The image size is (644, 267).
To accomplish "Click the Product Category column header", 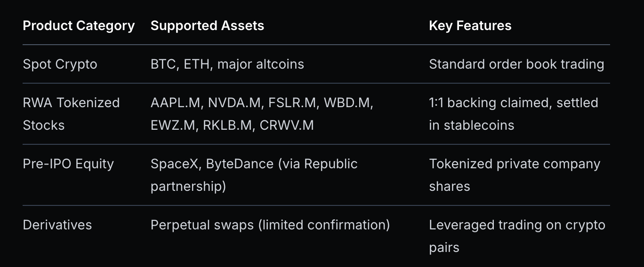I will click(79, 25).
